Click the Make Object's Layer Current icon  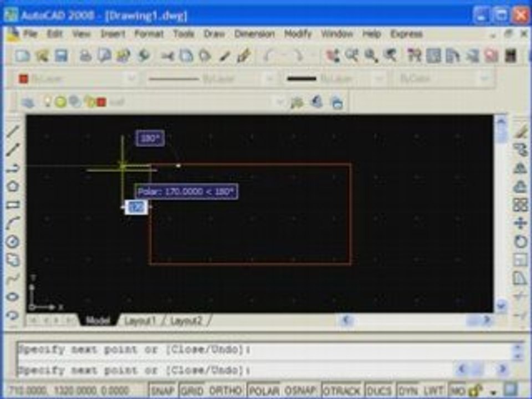click(297, 102)
